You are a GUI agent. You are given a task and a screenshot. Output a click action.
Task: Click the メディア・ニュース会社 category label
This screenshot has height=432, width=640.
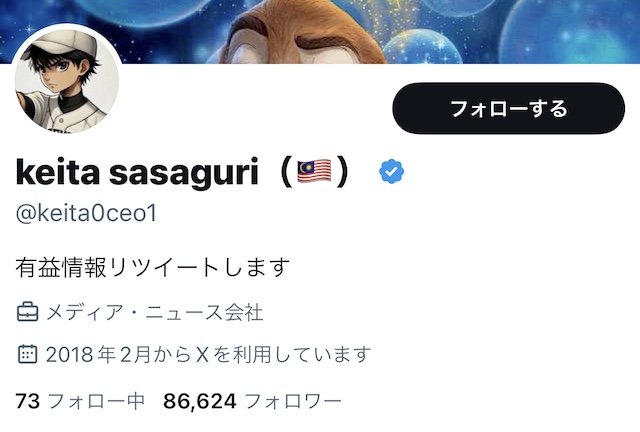(x=155, y=313)
